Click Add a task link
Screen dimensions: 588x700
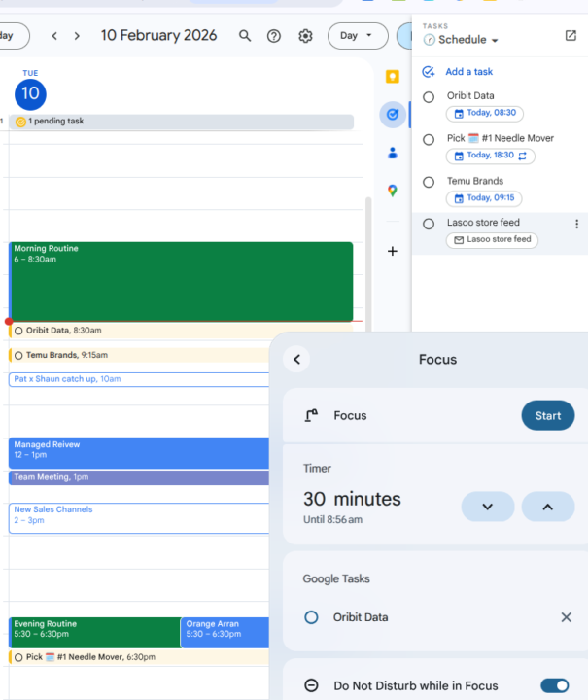pos(468,72)
